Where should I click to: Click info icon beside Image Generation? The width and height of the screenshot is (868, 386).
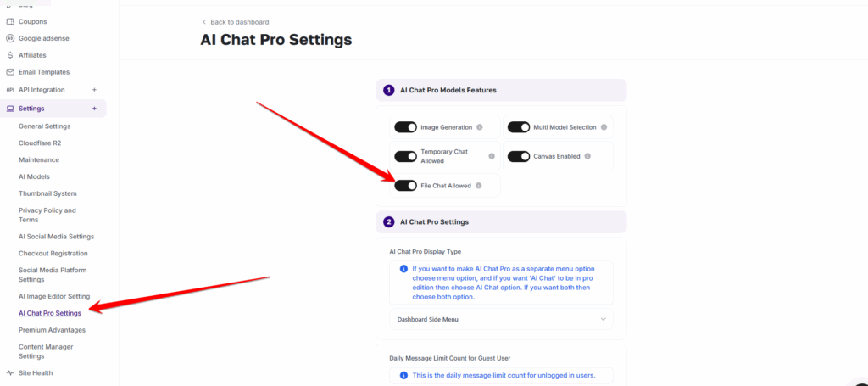point(480,127)
